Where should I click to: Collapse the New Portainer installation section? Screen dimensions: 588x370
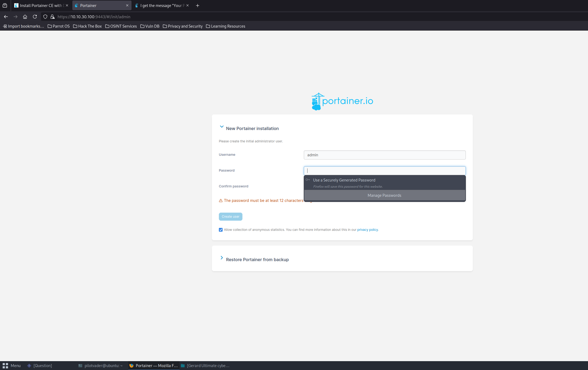pyautogui.click(x=222, y=127)
